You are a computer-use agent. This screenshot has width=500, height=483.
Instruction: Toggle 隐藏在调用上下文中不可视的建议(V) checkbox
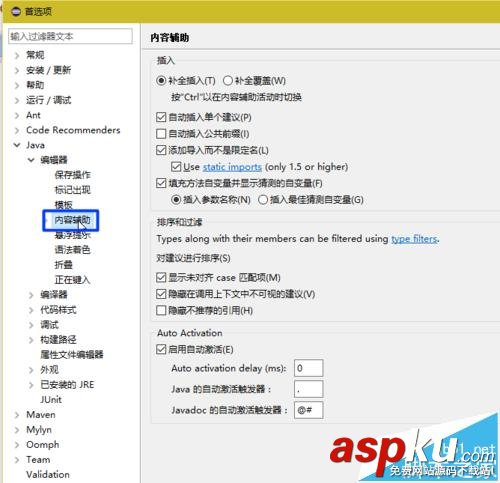[x=161, y=294]
